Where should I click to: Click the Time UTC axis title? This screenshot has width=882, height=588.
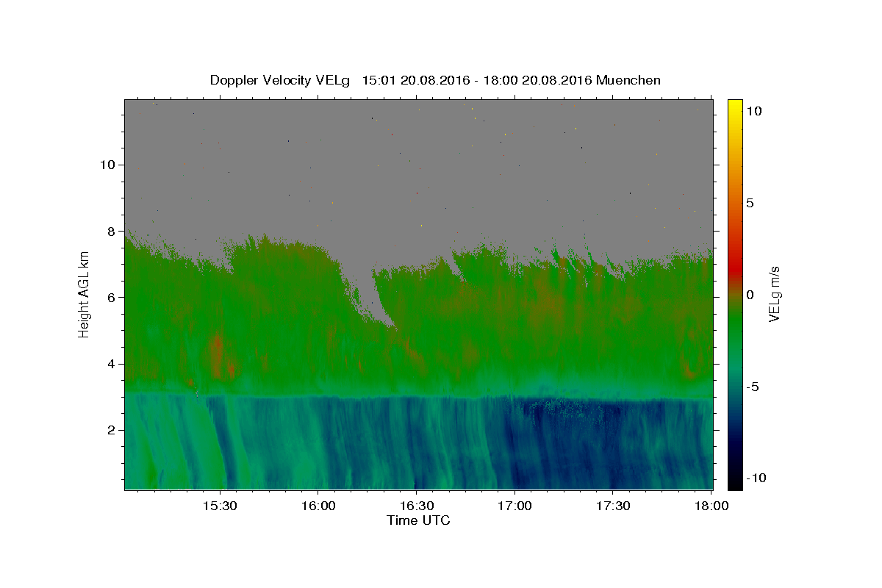(418, 520)
